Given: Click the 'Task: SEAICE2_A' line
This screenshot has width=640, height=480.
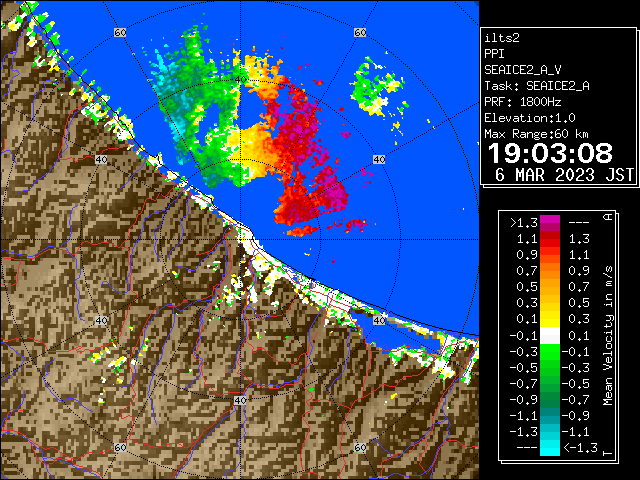Looking at the screenshot, I should [537, 86].
